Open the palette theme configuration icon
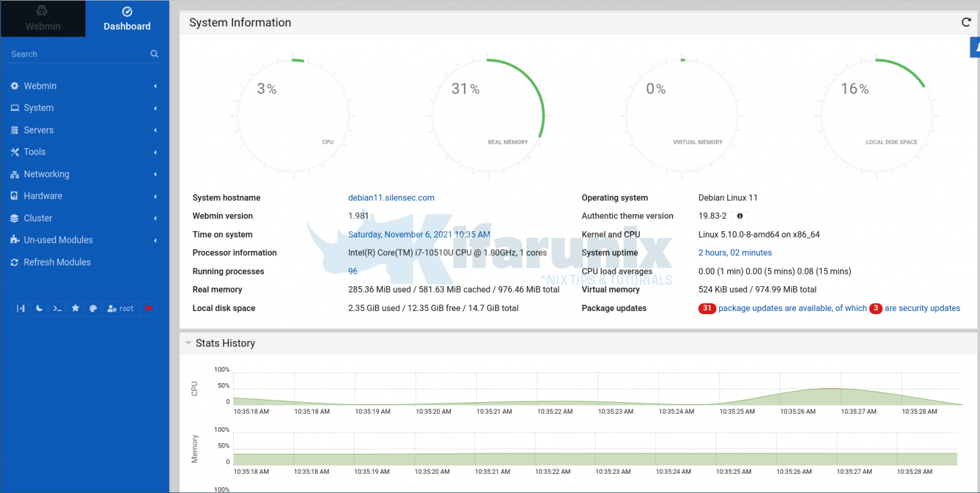Screen dimensions: 980x493 click(93, 308)
